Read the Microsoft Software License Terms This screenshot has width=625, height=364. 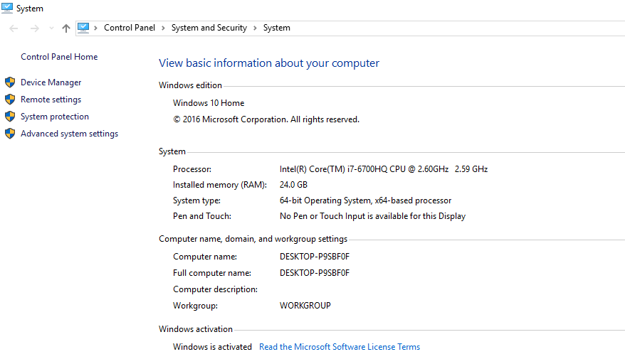[x=339, y=347]
